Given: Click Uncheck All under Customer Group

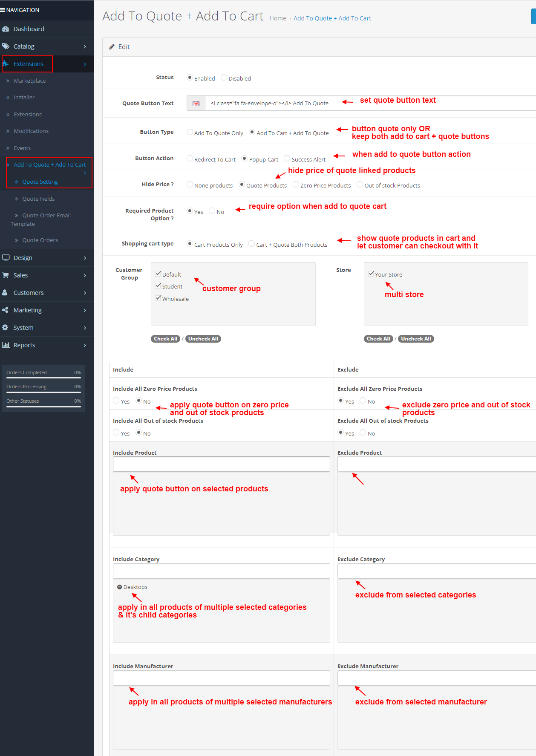Looking at the screenshot, I should point(203,339).
